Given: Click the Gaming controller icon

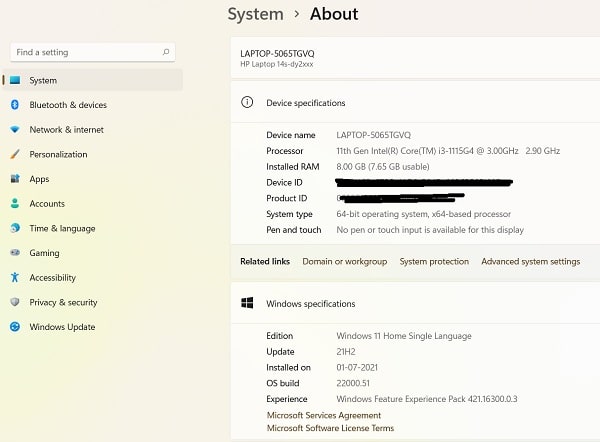Looking at the screenshot, I should tap(15, 253).
